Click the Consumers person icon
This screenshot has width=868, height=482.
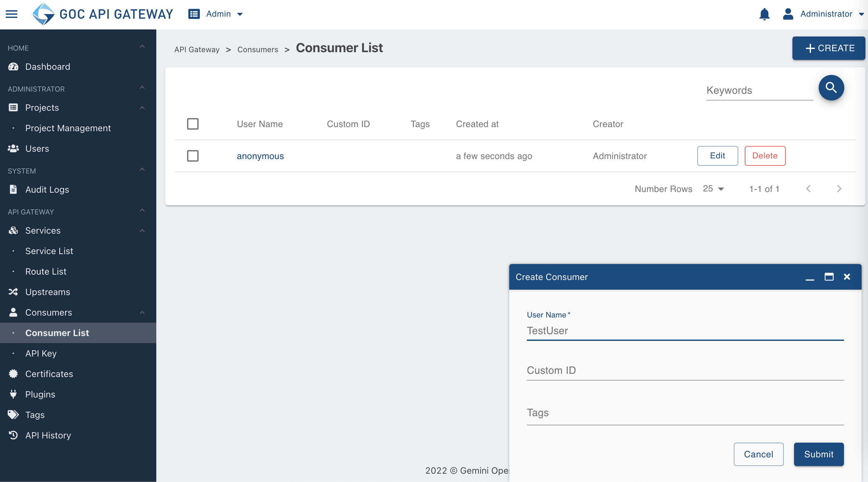pos(13,312)
